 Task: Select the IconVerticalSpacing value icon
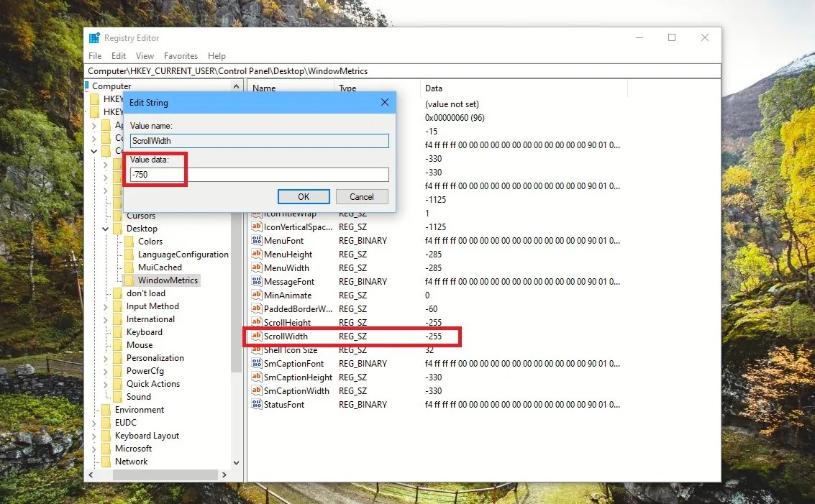click(x=257, y=226)
